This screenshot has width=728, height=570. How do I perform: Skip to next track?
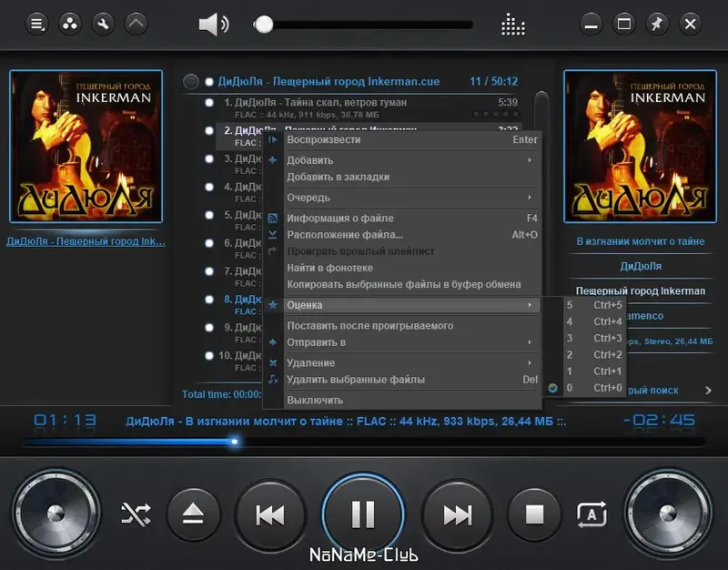pyautogui.click(x=457, y=514)
